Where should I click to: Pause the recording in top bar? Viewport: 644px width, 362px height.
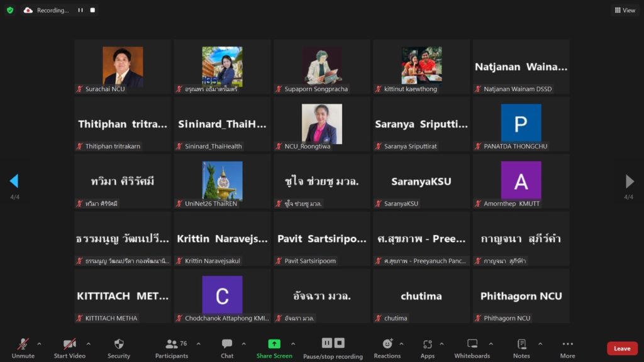(80, 10)
